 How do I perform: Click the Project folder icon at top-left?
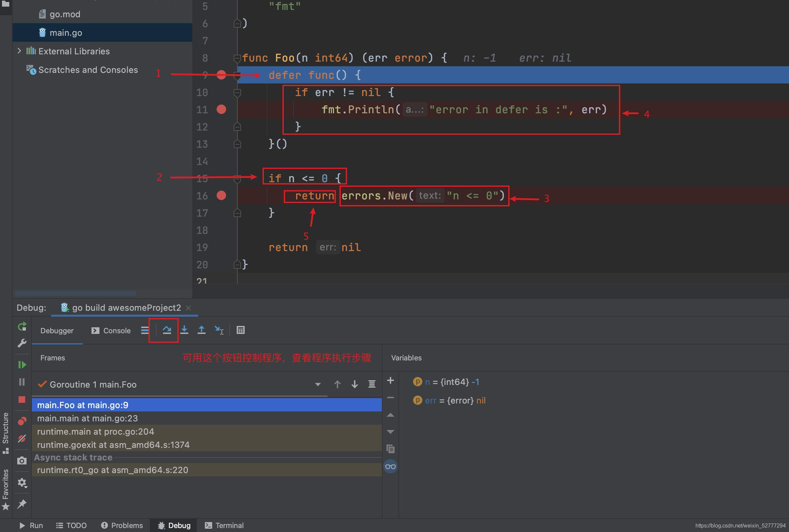(x=5, y=4)
